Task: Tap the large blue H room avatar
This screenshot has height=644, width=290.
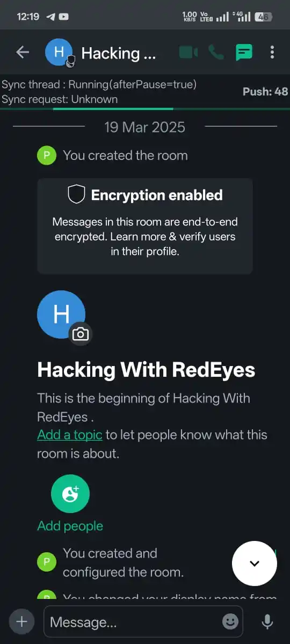Action: [61, 314]
